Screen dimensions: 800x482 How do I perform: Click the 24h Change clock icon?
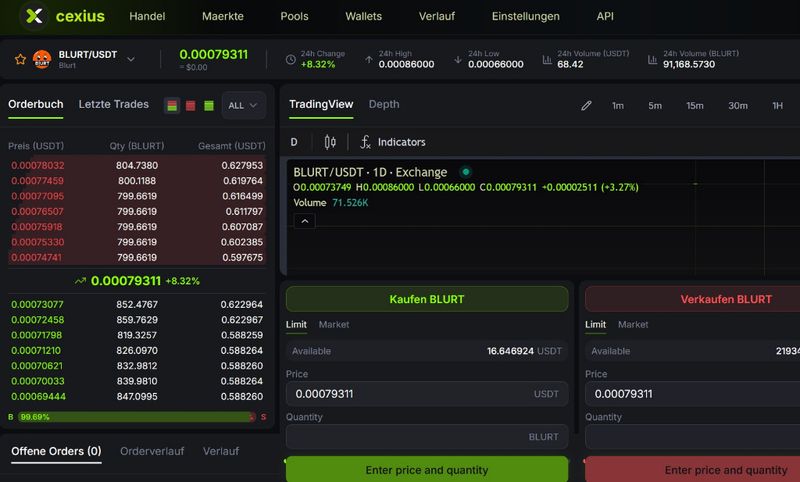(x=291, y=59)
